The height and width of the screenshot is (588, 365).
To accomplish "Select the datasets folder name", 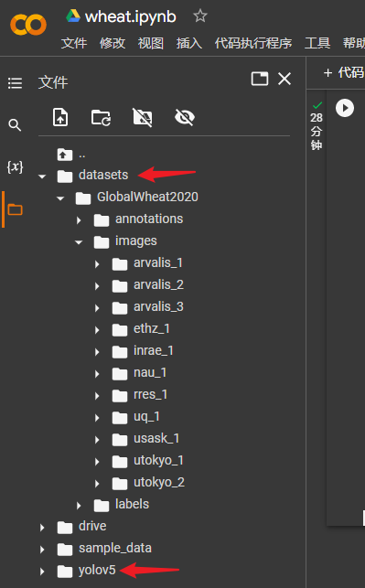I will [x=103, y=175].
